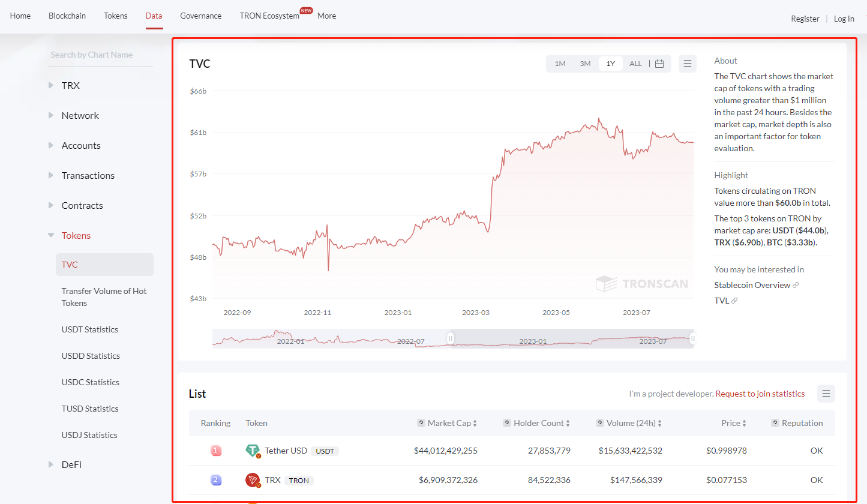Click the Volume (24h) help question icon
This screenshot has height=504, width=867.
coord(600,423)
